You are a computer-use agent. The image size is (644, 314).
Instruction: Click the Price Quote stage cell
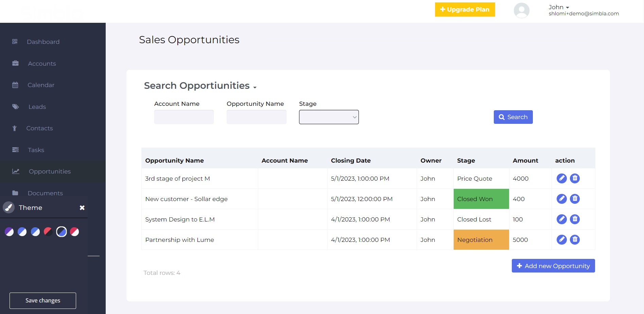(x=481, y=179)
